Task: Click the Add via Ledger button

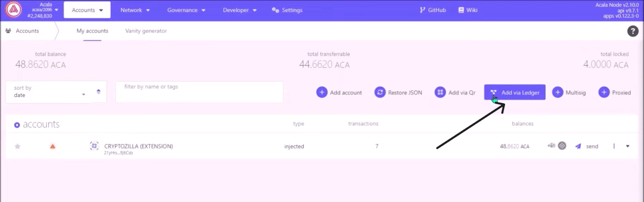Action: point(515,92)
